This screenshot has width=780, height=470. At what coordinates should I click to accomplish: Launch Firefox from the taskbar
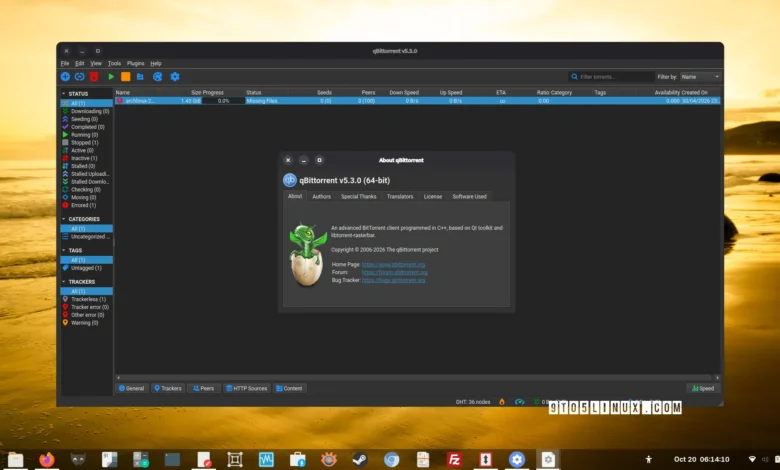tap(47, 460)
